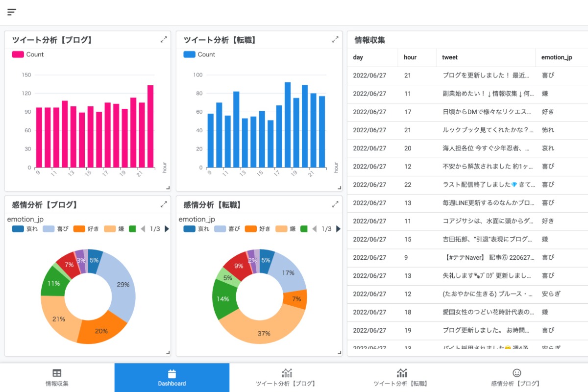
Task: Click the tallest pink bar in ブログ chart
Action: (x=150, y=126)
